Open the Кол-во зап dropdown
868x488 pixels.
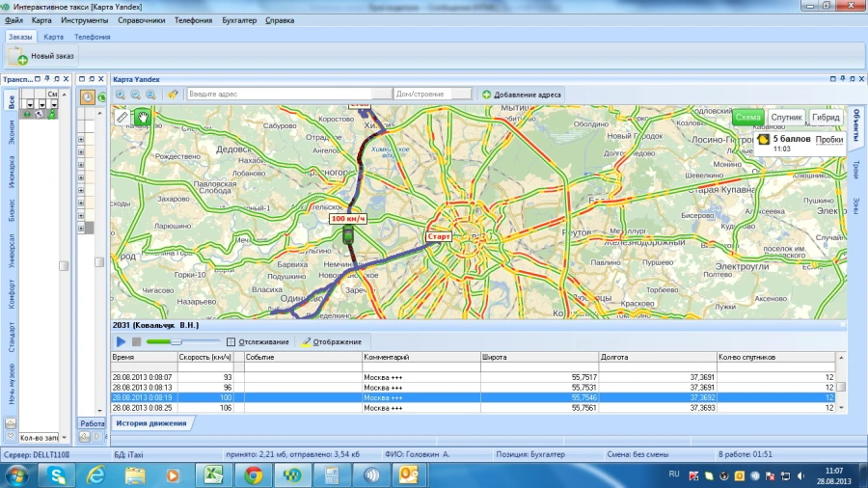tap(65, 438)
